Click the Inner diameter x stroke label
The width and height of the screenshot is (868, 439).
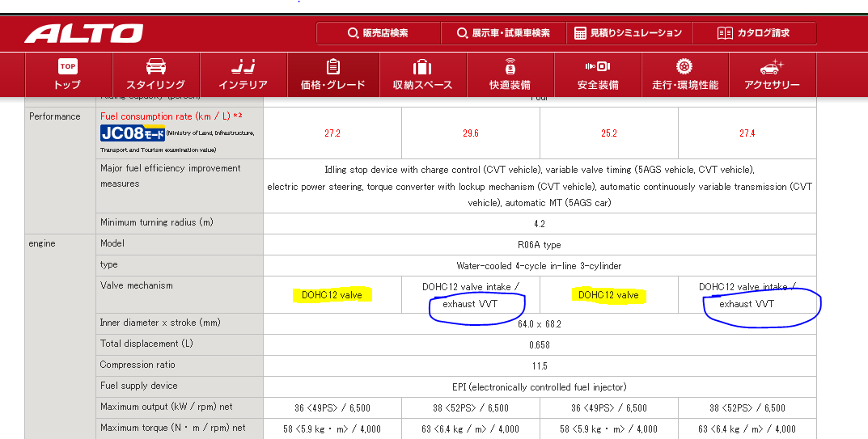coord(160,323)
